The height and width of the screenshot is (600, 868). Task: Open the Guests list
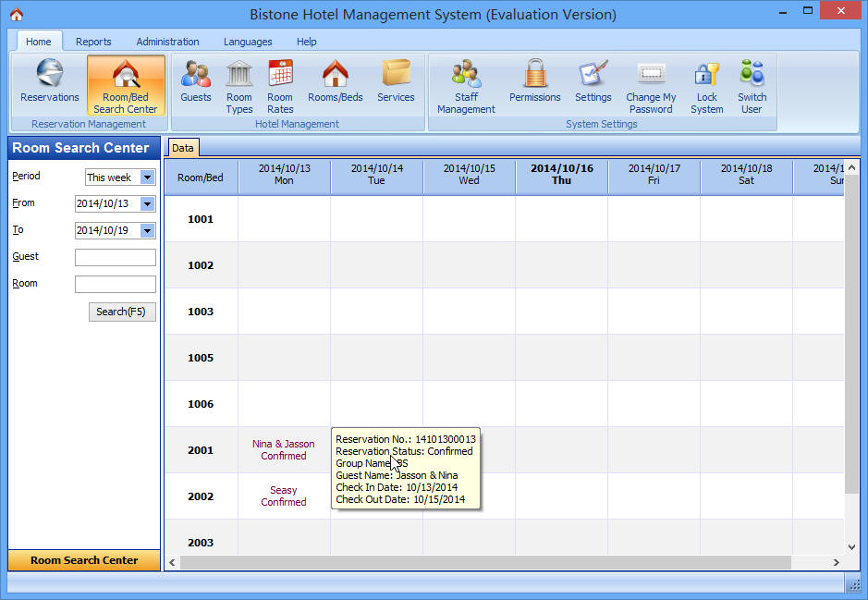tap(196, 82)
